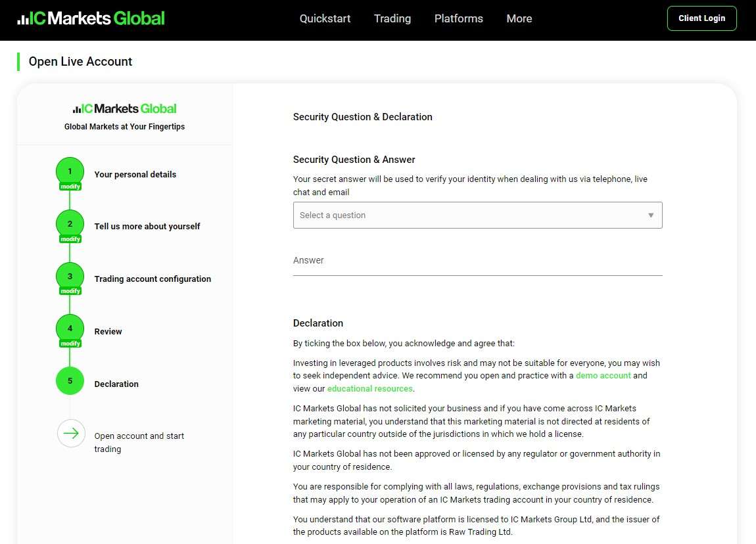756x544 pixels.
Task: Click the By ticking the box below sentence
Action: click(x=404, y=344)
